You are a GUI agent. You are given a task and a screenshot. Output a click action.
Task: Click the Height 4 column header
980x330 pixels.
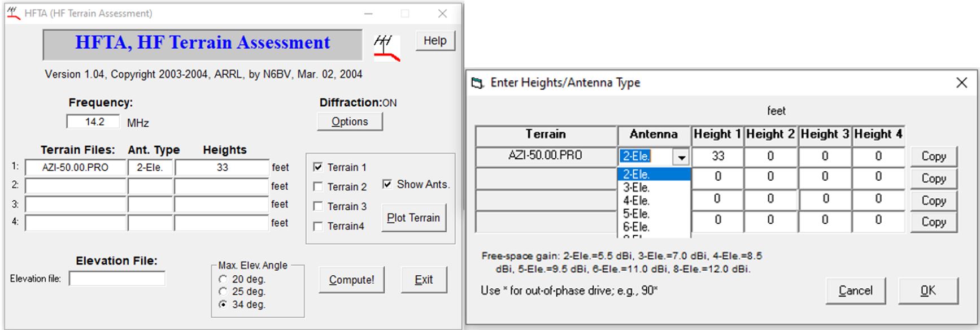coord(878,134)
